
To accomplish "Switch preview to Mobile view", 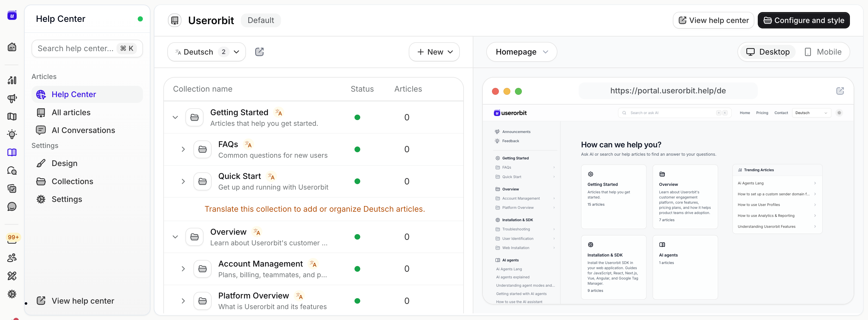I will [x=823, y=52].
